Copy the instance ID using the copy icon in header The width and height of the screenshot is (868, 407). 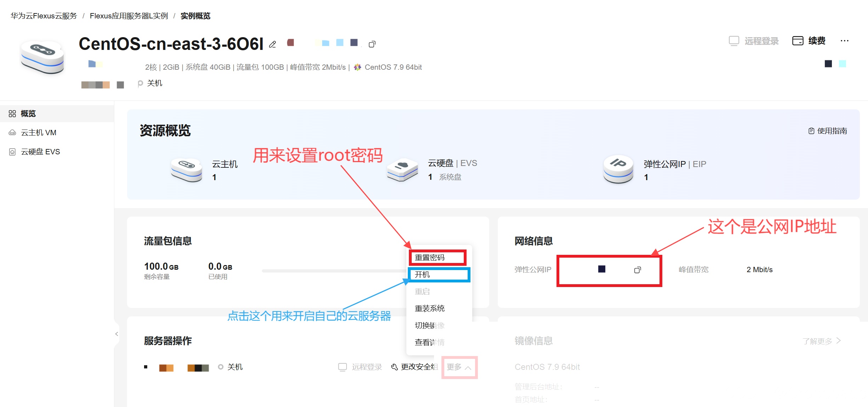point(372,44)
